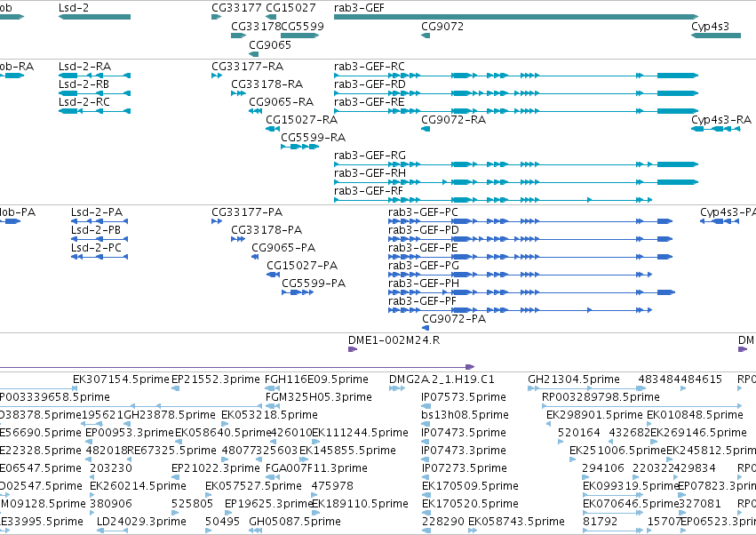Viewport: 756px width, 535px height.
Task: Click the CG9072-PA protein label
Action: pos(454,318)
